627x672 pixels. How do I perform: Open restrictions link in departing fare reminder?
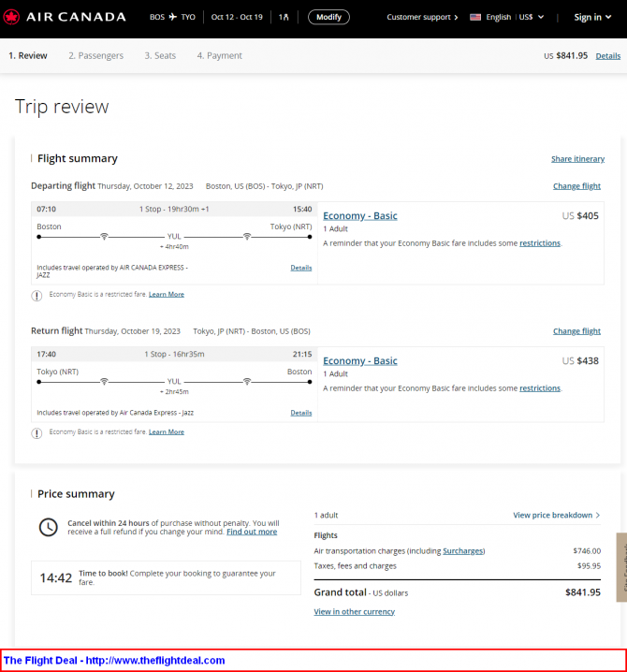point(540,243)
